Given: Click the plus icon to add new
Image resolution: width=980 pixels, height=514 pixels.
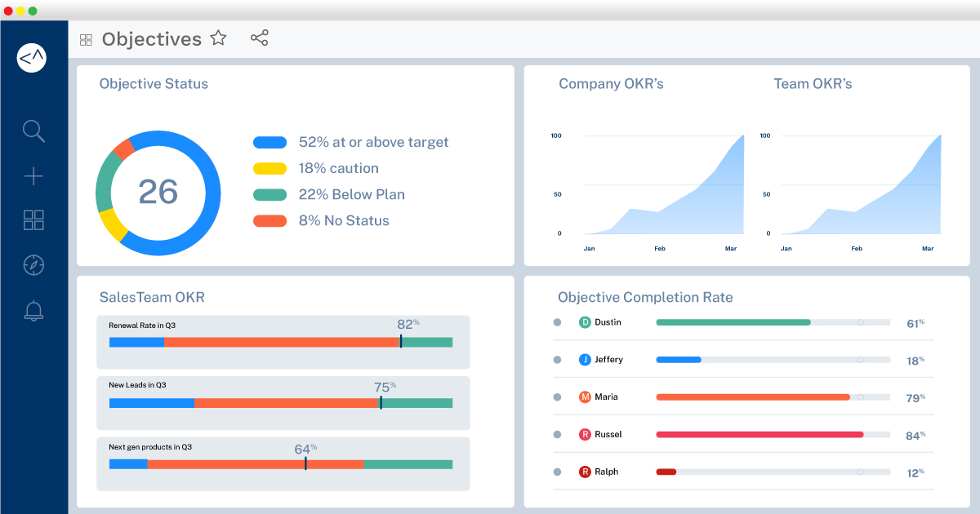Looking at the screenshot, I should coord(33,176).
